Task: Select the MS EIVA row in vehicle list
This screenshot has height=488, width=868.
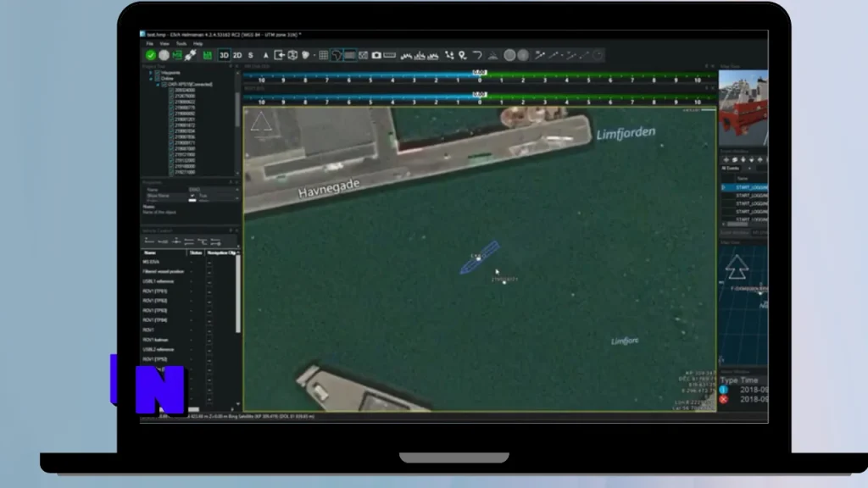Action: coord(189,262)
